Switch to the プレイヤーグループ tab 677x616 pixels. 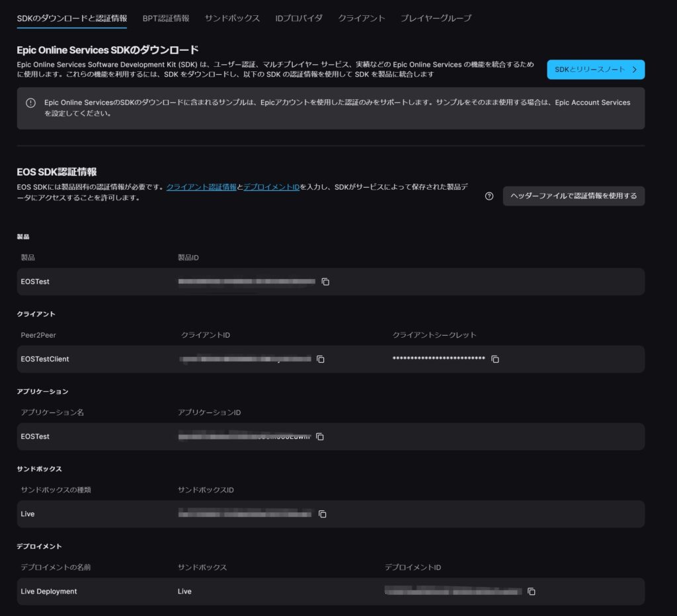pyautogui.click(x=434, y=19)
